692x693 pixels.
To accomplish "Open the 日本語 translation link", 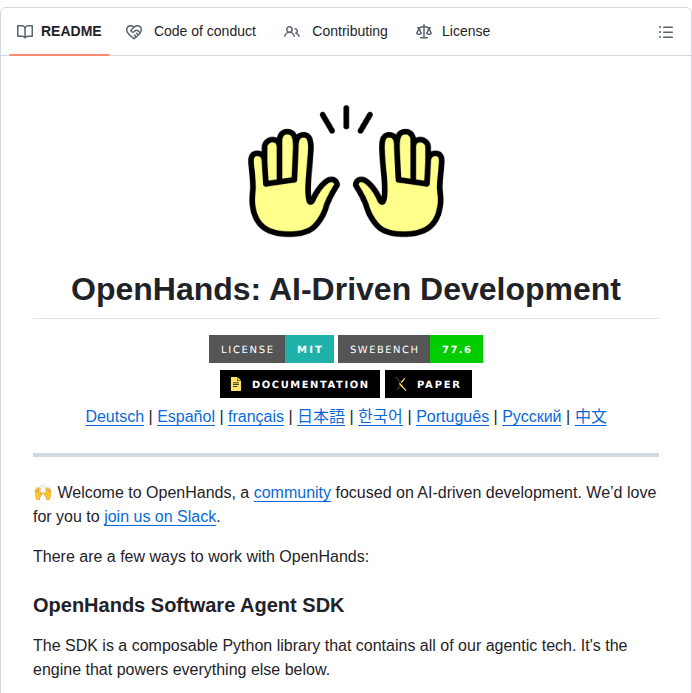I will click(x=321, y=416).
